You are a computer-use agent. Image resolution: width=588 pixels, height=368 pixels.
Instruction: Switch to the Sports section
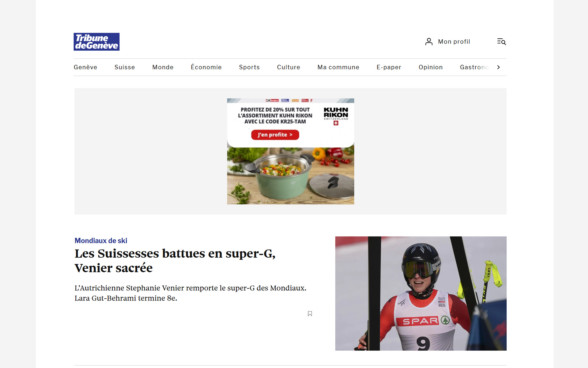coord(249,67)
